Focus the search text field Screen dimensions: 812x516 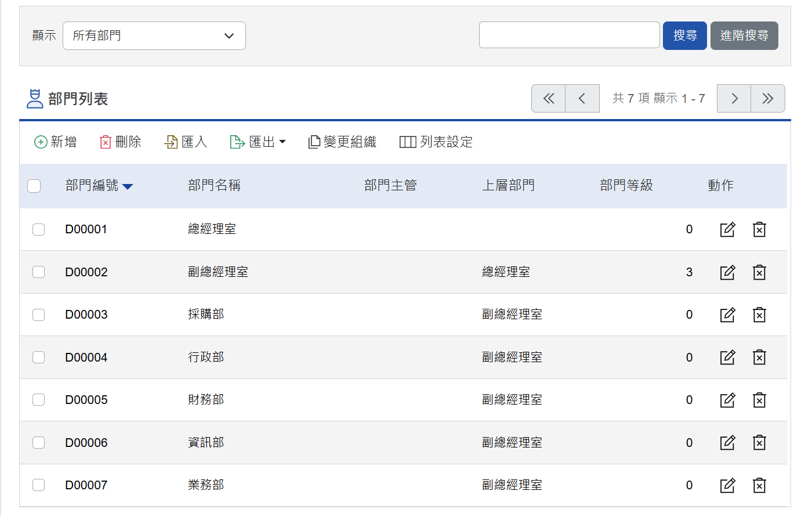(570, 35)
